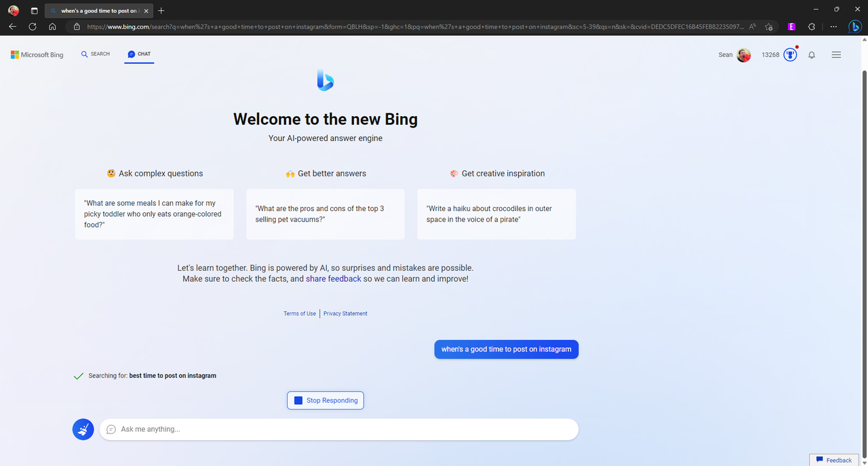This screenshot has width=868, height=466.
Task: Click the Stop Responding button
Action: coord(325,400)
